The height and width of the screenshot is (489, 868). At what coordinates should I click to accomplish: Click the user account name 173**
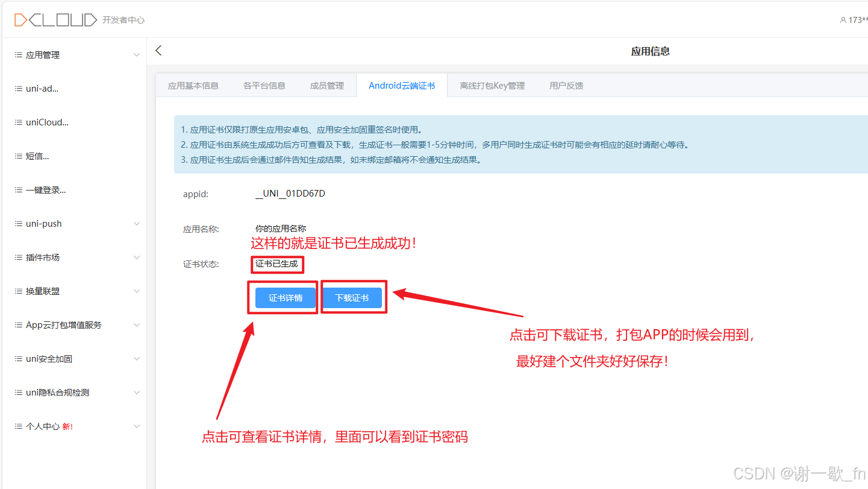[x=858, y=20]
